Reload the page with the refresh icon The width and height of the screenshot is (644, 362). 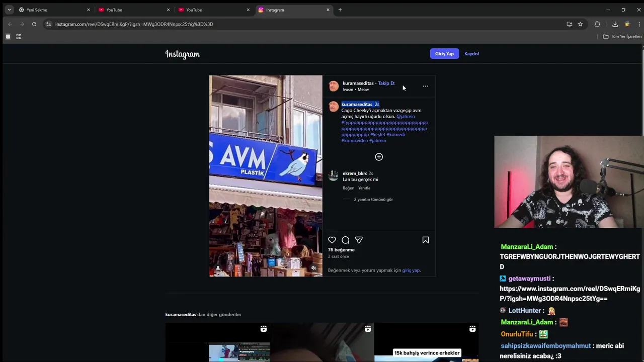click(34, 24)
